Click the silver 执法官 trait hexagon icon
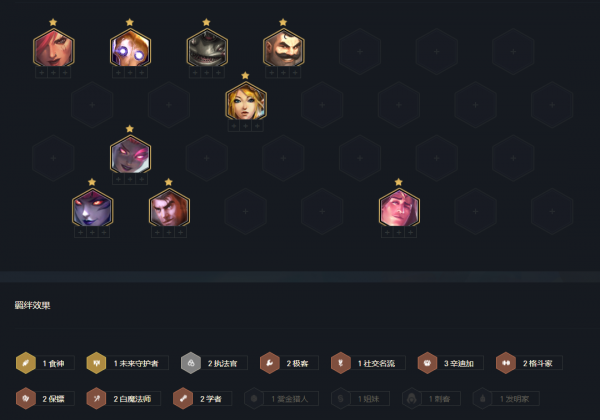The image size is (600, 420). [191, 363]
